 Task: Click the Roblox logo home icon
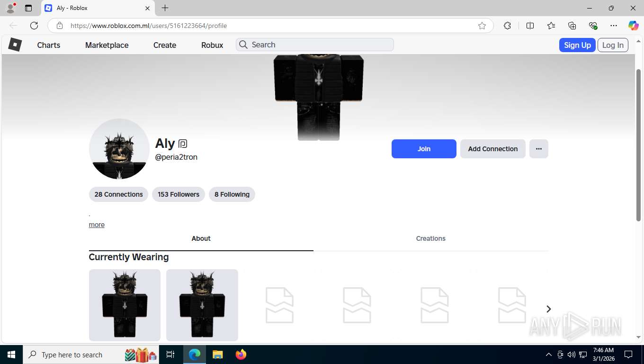click(x=15, y=45)
